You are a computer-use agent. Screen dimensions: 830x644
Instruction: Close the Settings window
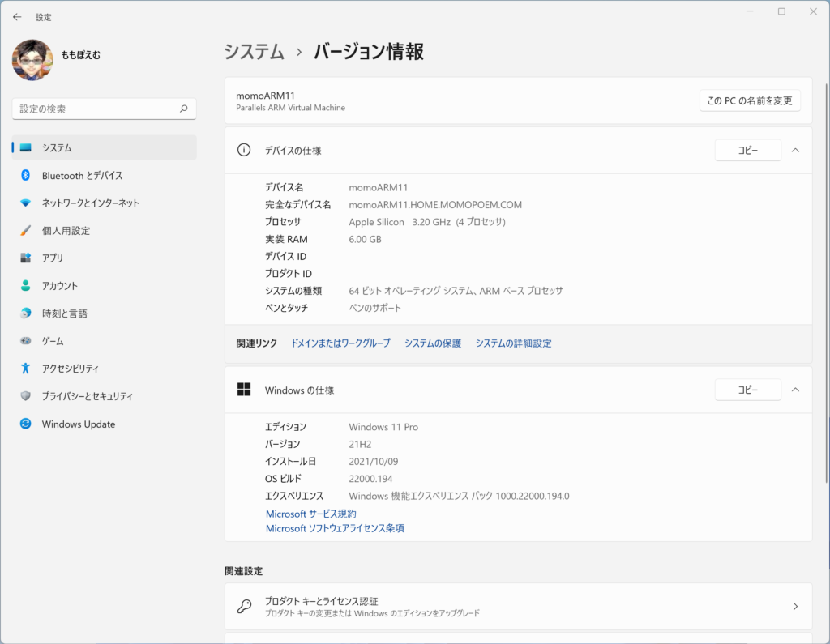(813, 11)
